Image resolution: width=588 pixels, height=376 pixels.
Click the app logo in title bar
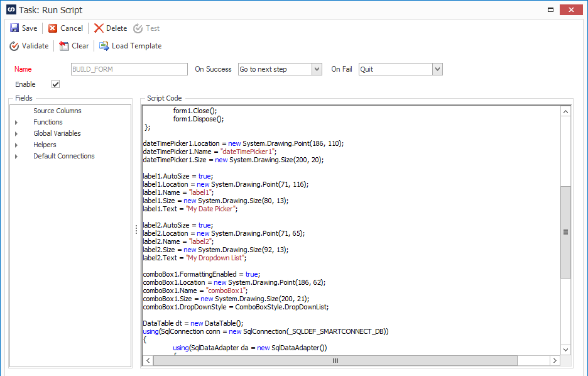(x=11, y=10)
